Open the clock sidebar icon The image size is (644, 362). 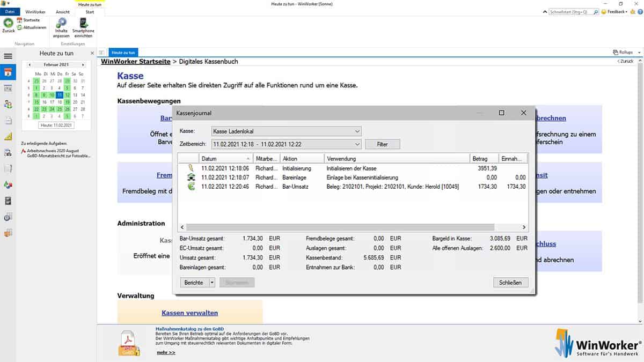point(8,217)
